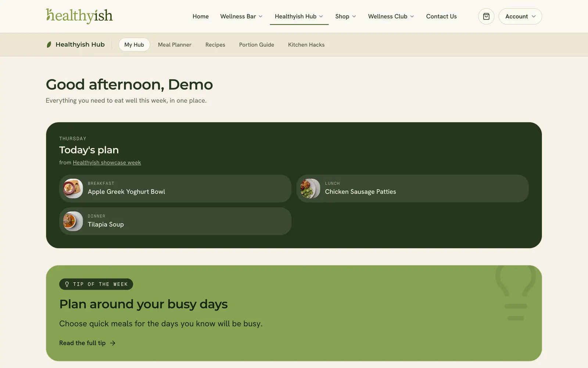Open the Apple Greek Yoghurt Bowl thumbnail
Screen dimensions: 588x368
click(x=73, y=188)
